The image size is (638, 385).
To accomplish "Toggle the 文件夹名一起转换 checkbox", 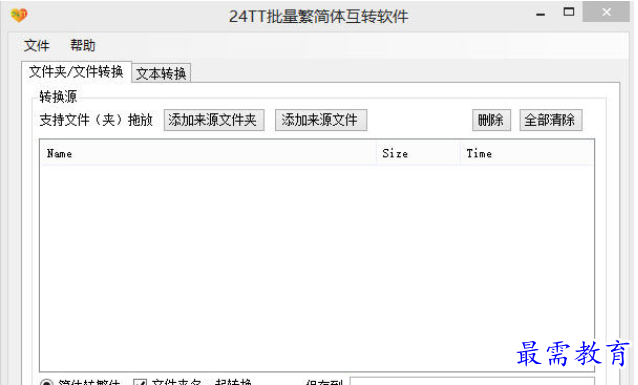I will point(140,383).
